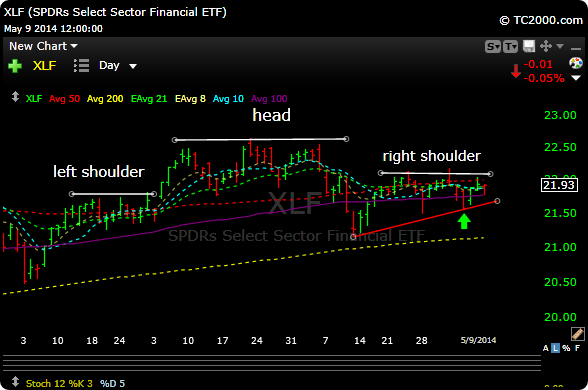
Task: Click the red down arrow change indicator
Action: (x=516, y=71)
